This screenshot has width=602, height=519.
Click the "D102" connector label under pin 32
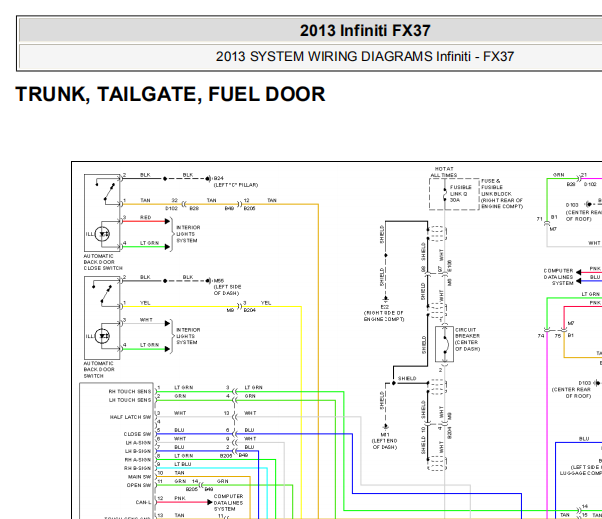coord(171,208)
